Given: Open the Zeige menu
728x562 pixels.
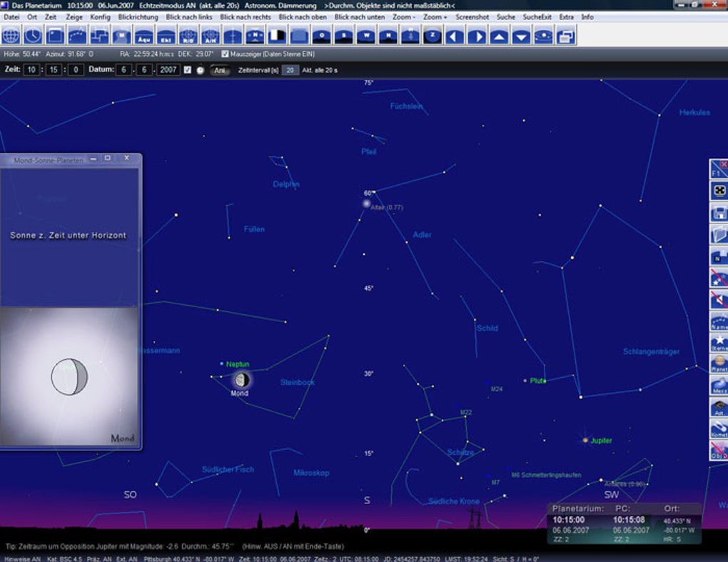Looking at the screenshot, I should click(74, 16).
